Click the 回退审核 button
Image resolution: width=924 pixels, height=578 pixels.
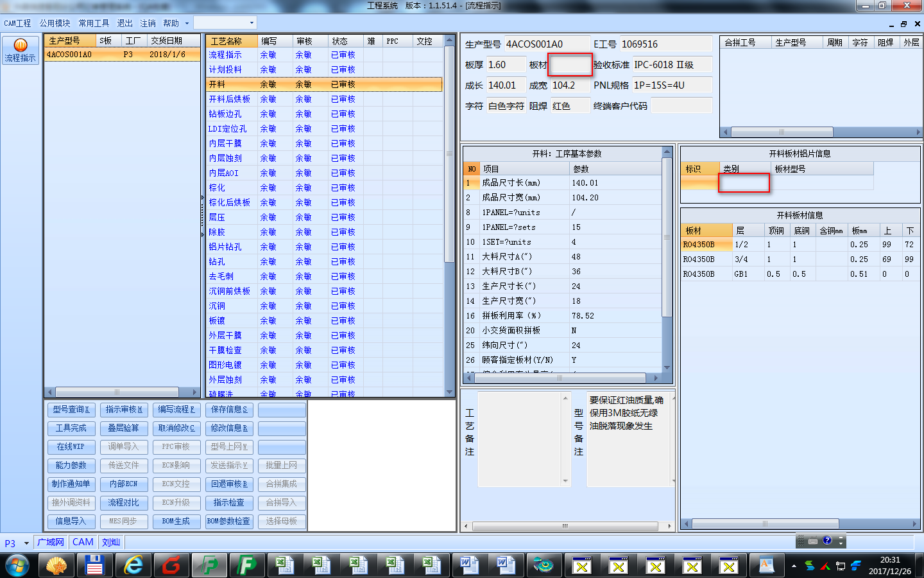[229, 484]
